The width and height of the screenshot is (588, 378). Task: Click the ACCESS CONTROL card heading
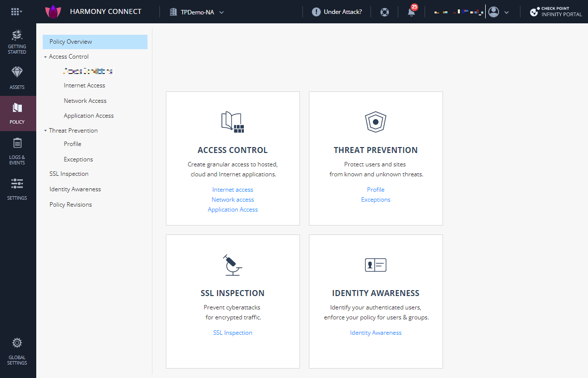coord(232,150)
